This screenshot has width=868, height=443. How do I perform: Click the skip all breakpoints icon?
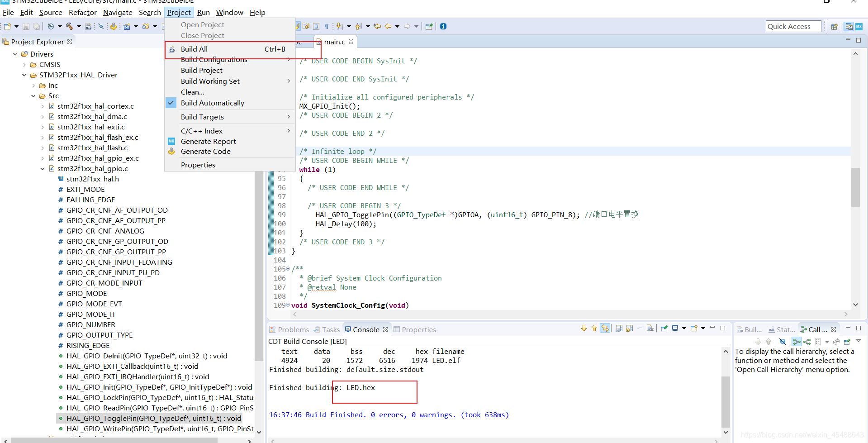[101, 27]
